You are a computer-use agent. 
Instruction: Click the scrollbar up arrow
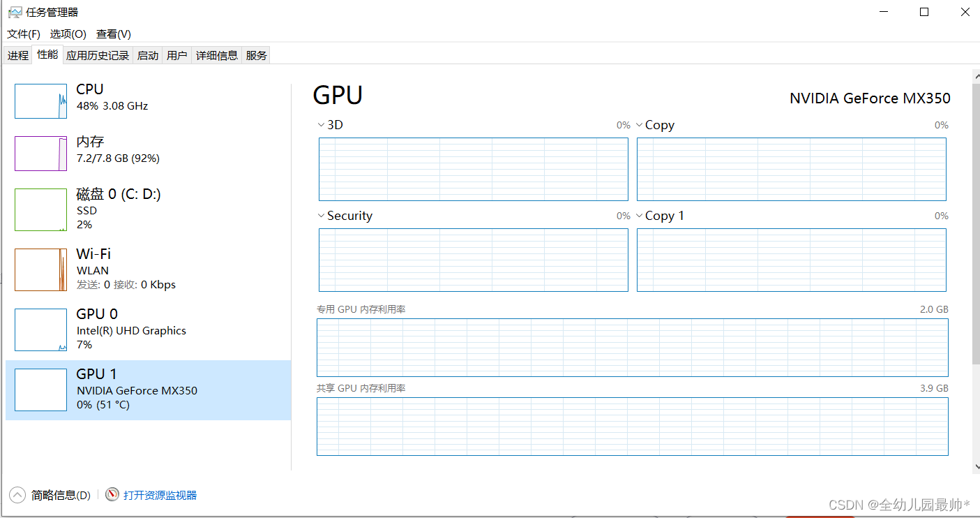(974, 75)
